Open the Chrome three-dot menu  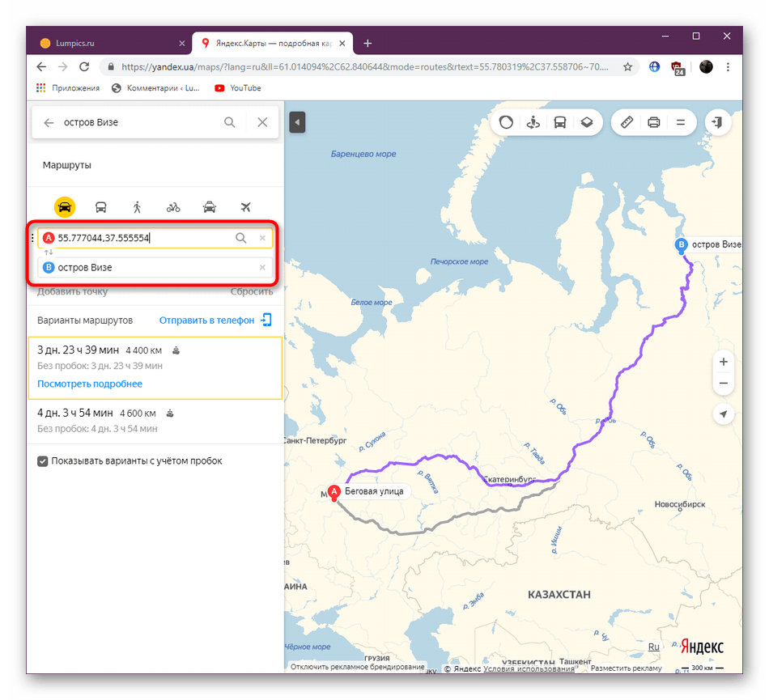(x=728, y=66)
